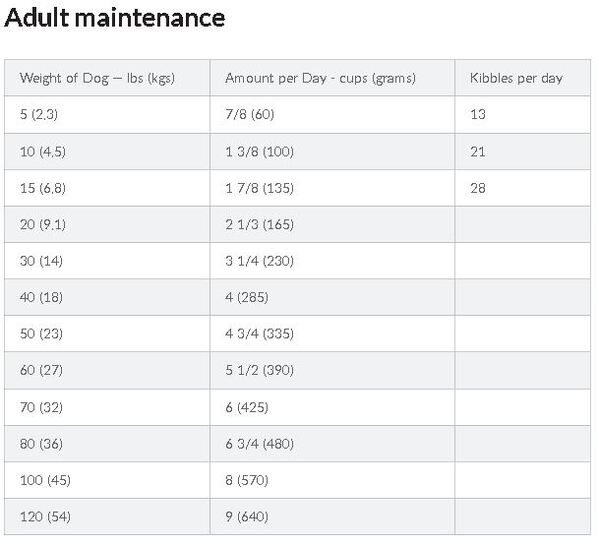Click the 13 kibbles cell
The image size is (599, 545).
[523, 115]
